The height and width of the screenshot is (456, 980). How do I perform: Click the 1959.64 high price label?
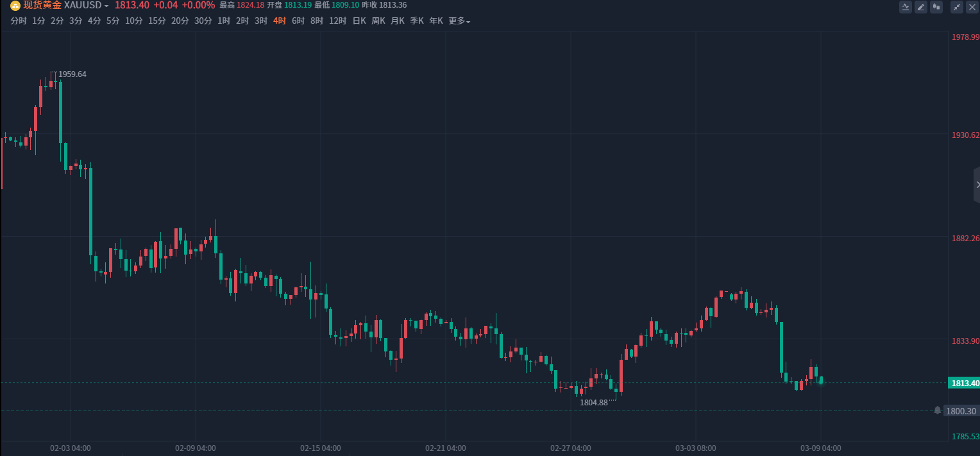(72, 74)
